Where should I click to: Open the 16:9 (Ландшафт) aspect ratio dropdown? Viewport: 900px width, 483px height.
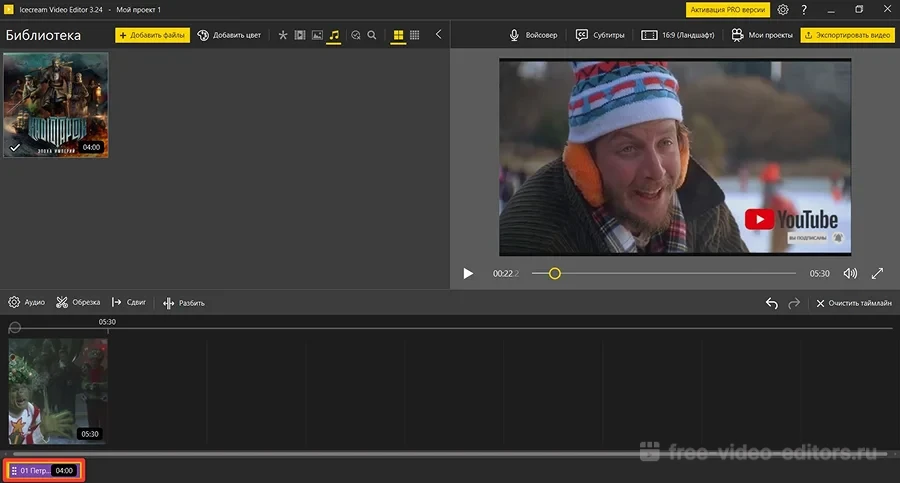pos(678,35)
